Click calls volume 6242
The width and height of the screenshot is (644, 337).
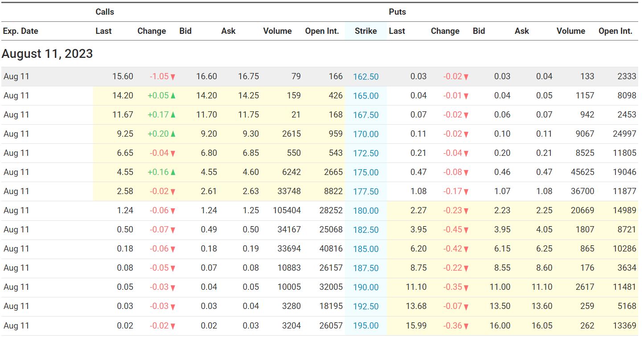coord(291,172)
